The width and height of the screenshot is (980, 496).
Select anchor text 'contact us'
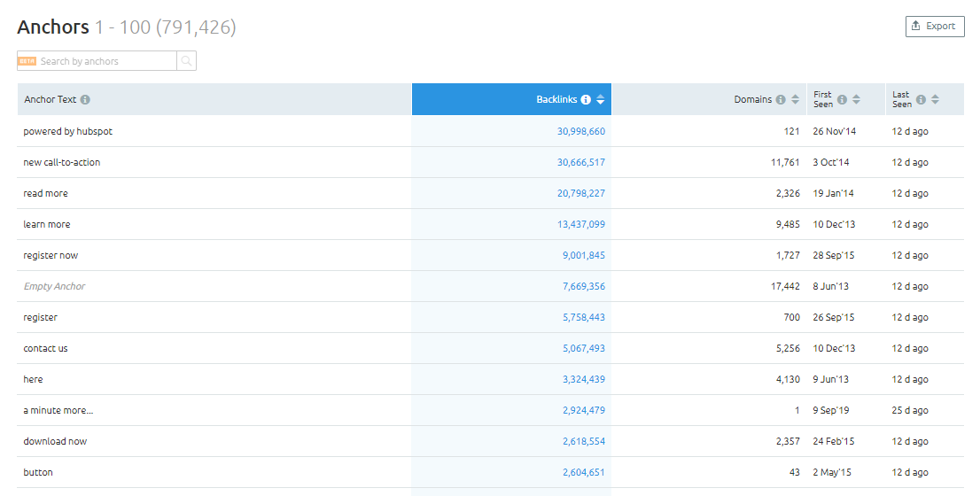pyautogui.click(x=45, y=348)
